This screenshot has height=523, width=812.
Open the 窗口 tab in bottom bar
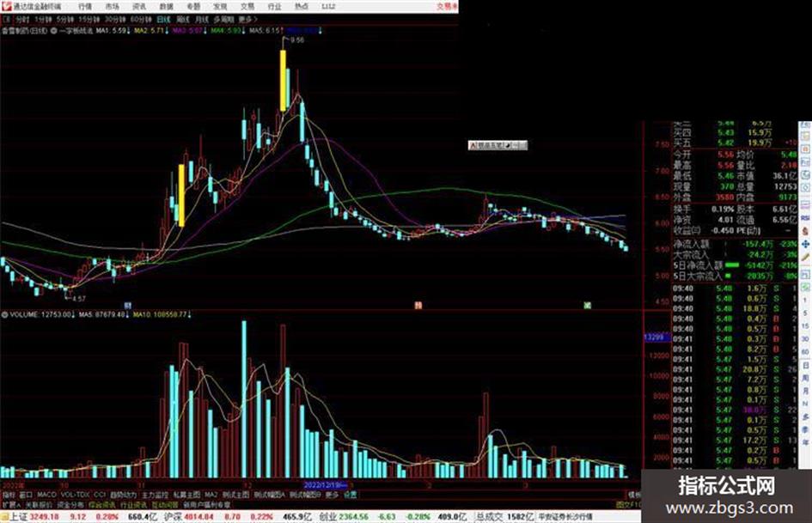pyautogui.click(x=26, y=495)
